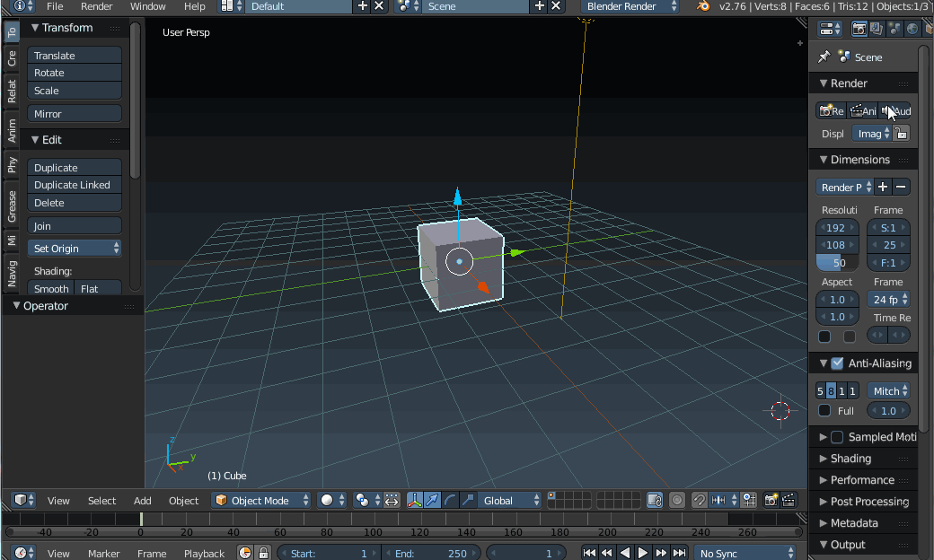Select the Render Layers properties icon
This screenshot has width=934, height=560.
pos(877,29)
